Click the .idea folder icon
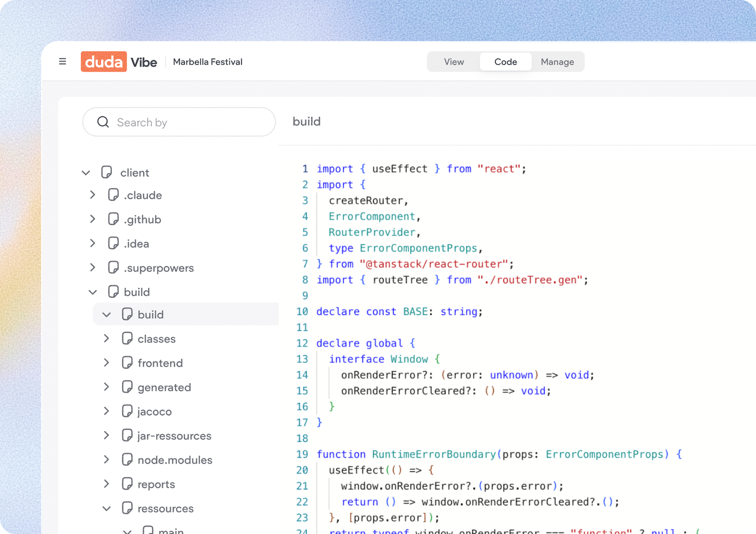Screen dimensions: 756x534 tap(113, 243)
